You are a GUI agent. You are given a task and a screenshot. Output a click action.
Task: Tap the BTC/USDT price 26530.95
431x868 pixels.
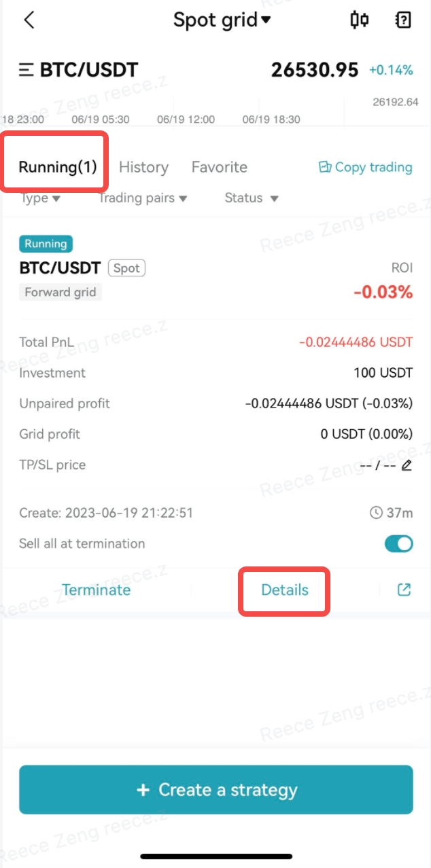click(x=314, y=70)
